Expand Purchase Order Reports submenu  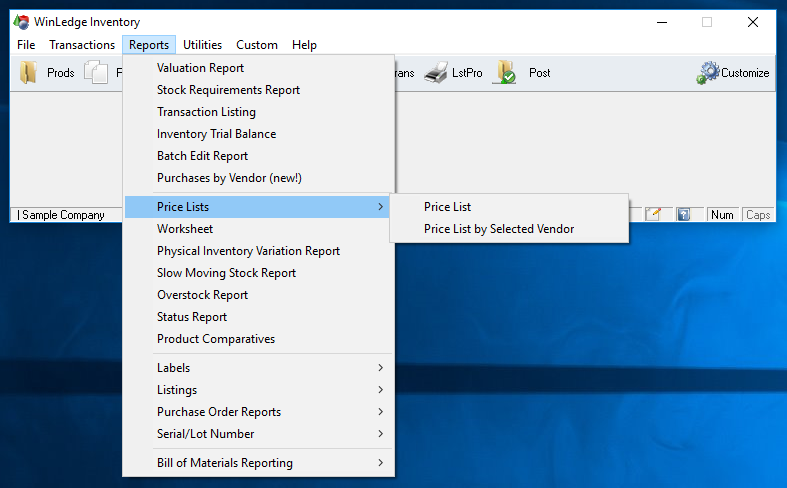coord(258,412)
